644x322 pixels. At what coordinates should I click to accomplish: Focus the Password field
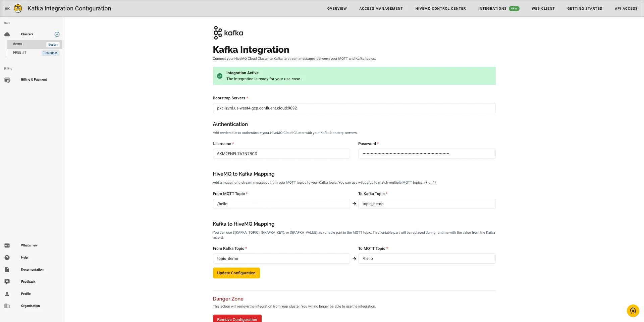(x=427, y=154)
